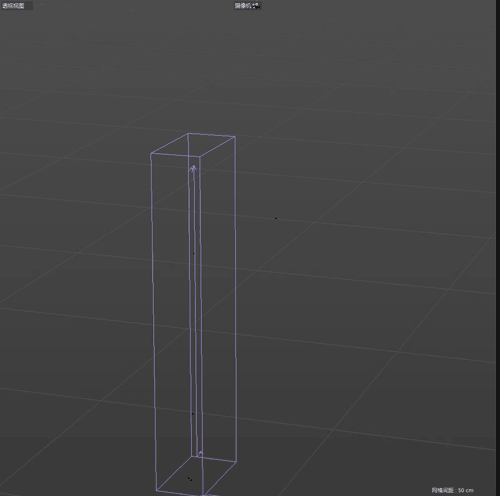Screen dimensions: 500x496
Task: Click the camera label at top center
Action: click(x=247, y=6)
